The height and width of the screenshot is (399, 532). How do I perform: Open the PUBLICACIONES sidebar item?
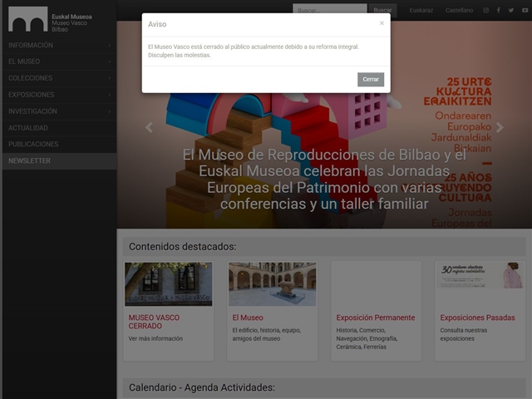click(59, 144)
